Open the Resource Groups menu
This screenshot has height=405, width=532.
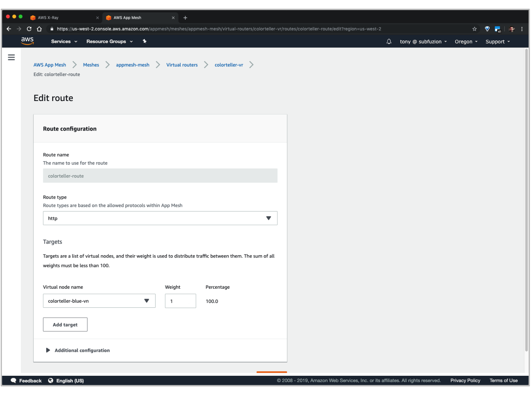[x=110, y=42]
